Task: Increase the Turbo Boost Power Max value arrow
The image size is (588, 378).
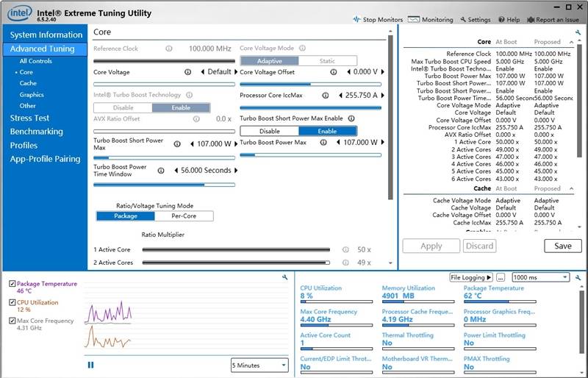Action: pyautogui.click(x=382, y=143)
